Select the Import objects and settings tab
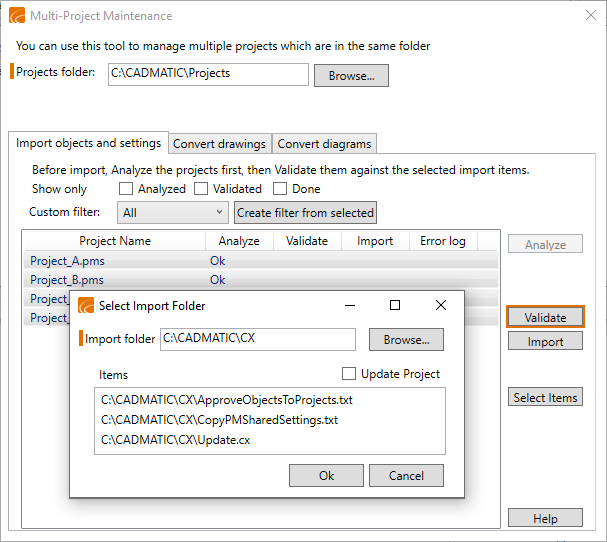The width and height of the screenshot is (607, 542). pos(89,143)
